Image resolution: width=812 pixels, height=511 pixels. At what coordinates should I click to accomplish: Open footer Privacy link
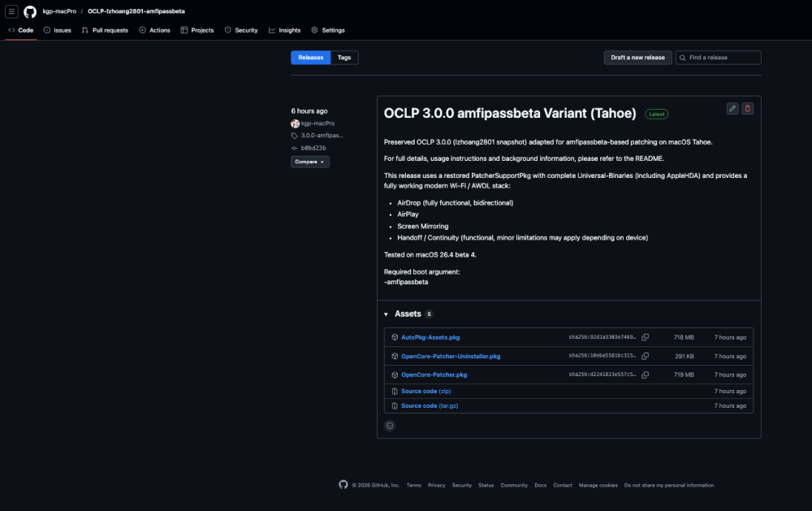(437, 486)
